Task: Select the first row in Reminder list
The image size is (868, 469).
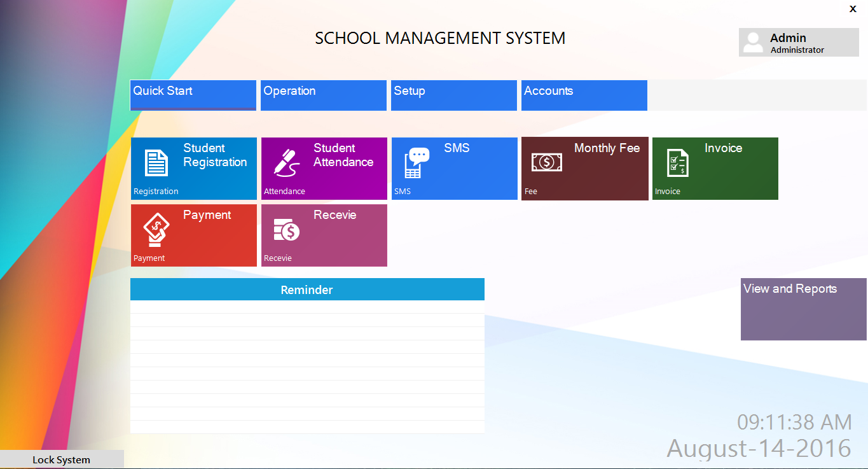Action: coord(307,307)
